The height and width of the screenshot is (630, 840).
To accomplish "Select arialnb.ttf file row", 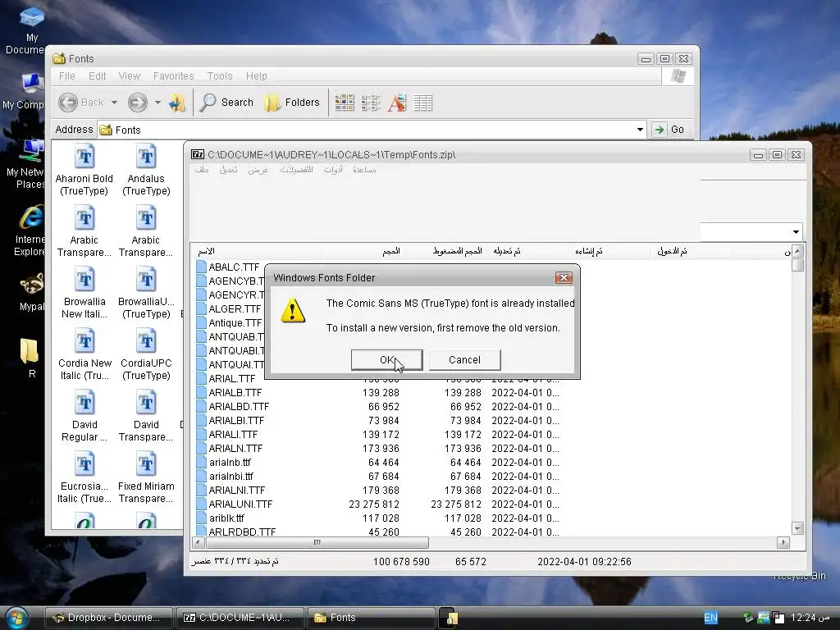I will [x=377, y=463].
